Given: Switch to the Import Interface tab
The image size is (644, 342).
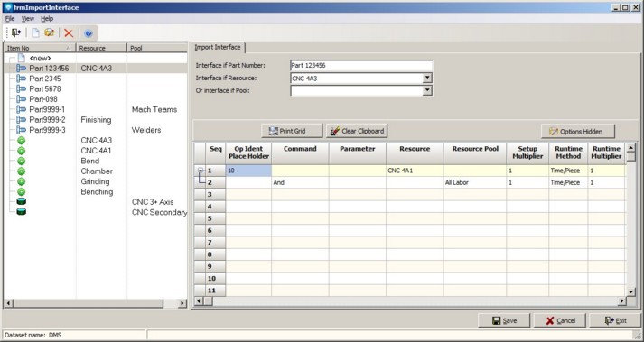Looking at the screenshot, I should pos(218,47).
